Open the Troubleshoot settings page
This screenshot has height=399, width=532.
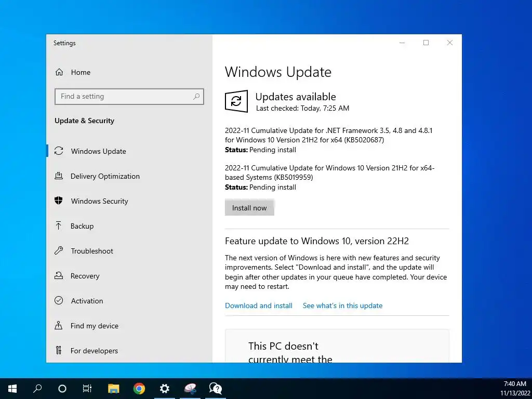129,251
